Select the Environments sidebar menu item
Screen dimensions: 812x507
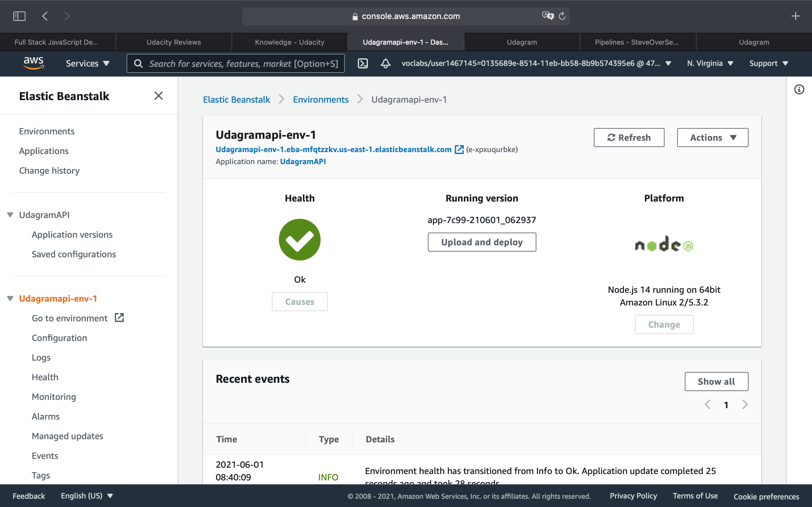47,132
